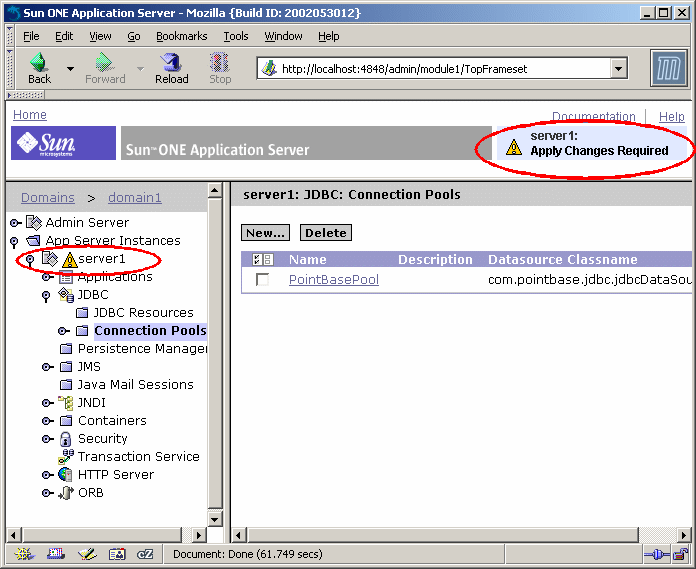
Task: Click the security lock icon in the status bar
Action: 680,553
